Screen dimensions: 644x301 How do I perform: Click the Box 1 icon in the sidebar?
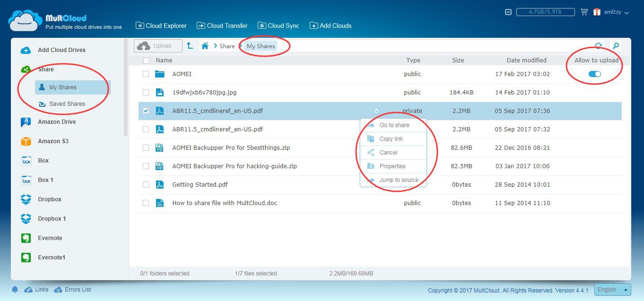point(26,180)
